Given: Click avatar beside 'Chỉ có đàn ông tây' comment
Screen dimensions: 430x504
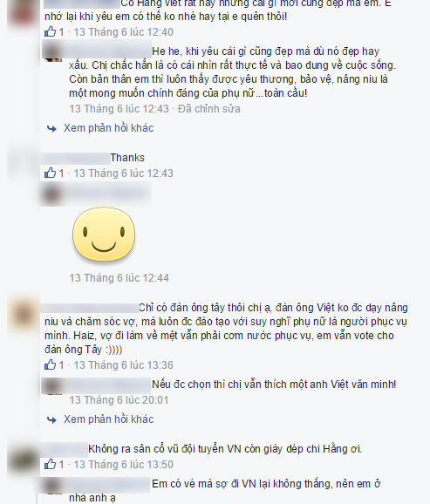Looking at the screenshot, I should point(24,314).
